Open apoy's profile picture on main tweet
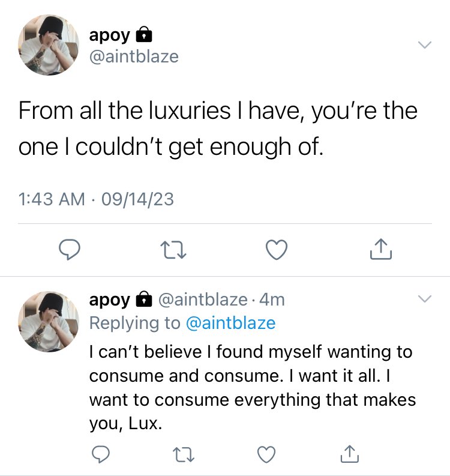The height and width of the screenshot is (476, 450). click(x=49, y=45)
